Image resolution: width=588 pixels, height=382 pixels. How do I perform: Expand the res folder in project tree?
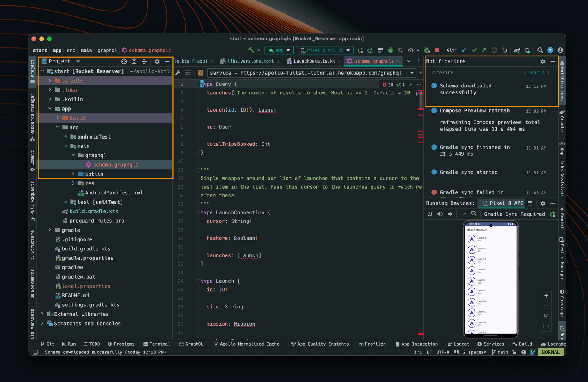click(x=73, y=183)
